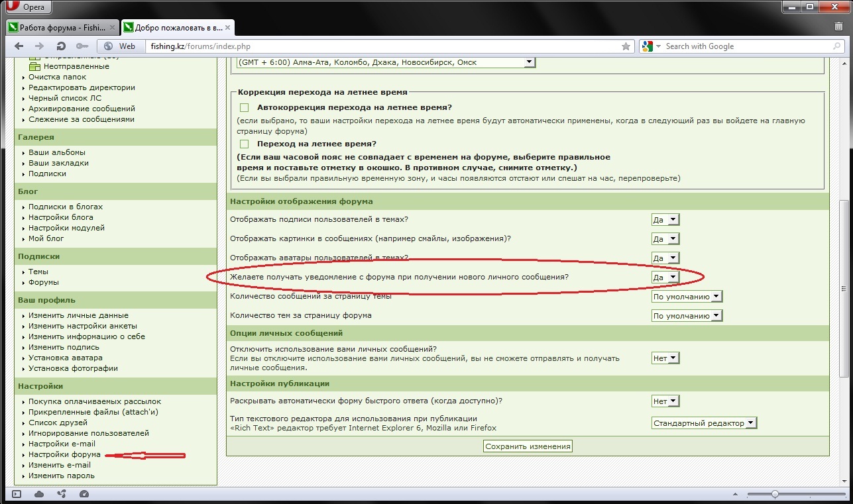This screenshot has height=504, width=853.
Task: Open 'Изменить информацию о себе' link
Action: point(87,336)
